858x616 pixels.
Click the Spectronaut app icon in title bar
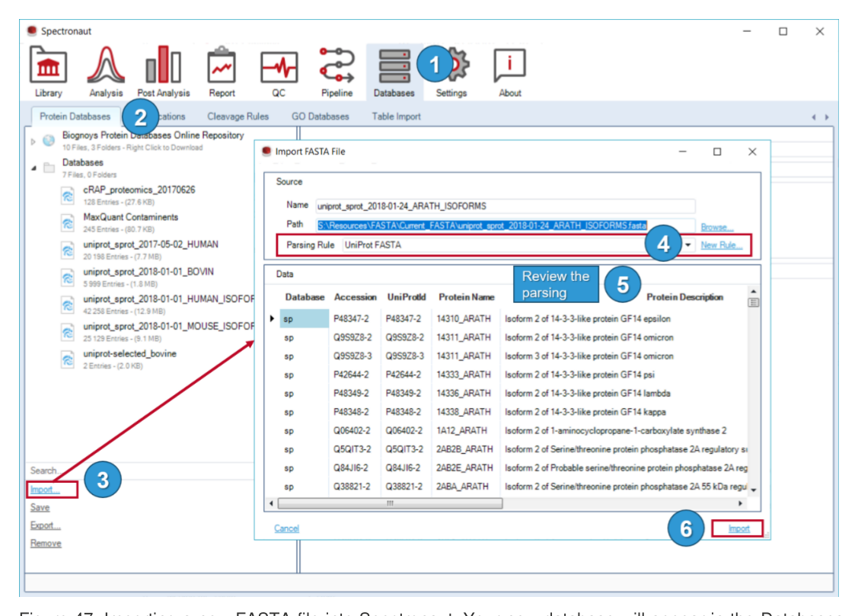tap(32, 30)
